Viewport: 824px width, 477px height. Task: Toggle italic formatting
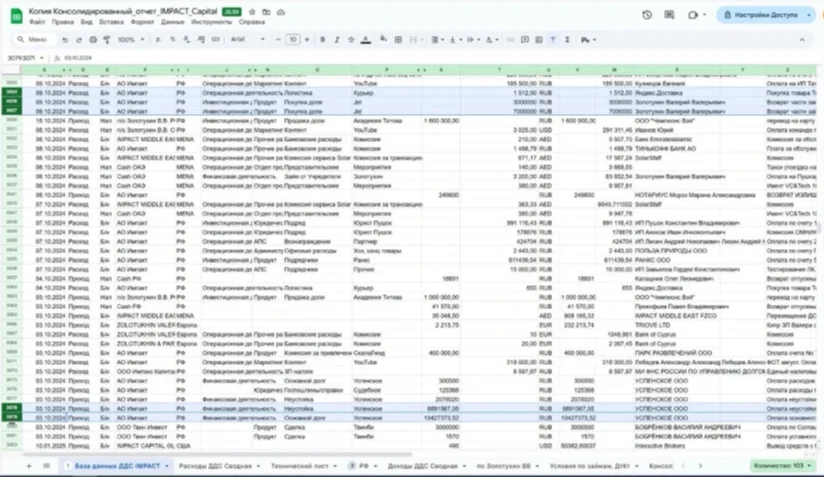337,40
